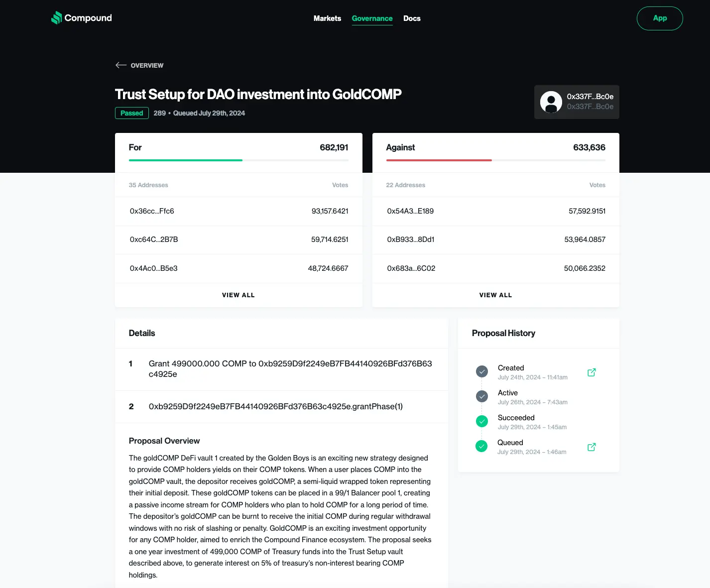View all addresses voting For
Image resolution: width=710 pixels, height=588 pixels.
click(x=238, y=295)
